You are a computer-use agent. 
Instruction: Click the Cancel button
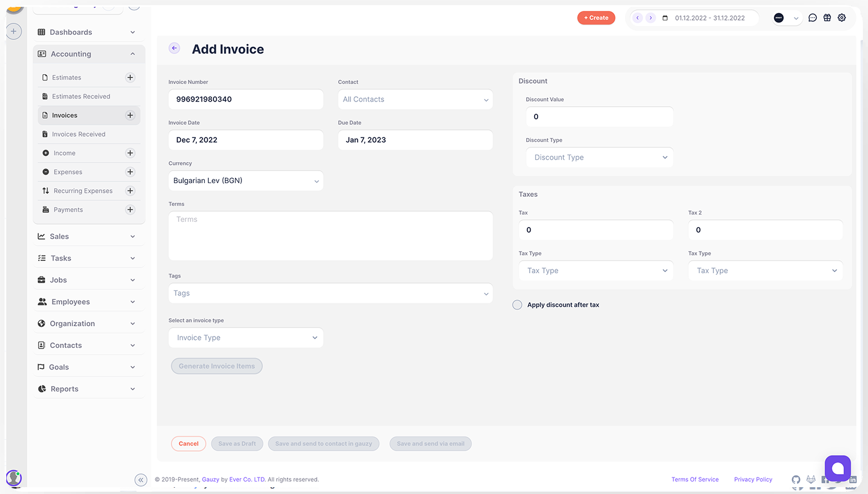tap(188, 443)
